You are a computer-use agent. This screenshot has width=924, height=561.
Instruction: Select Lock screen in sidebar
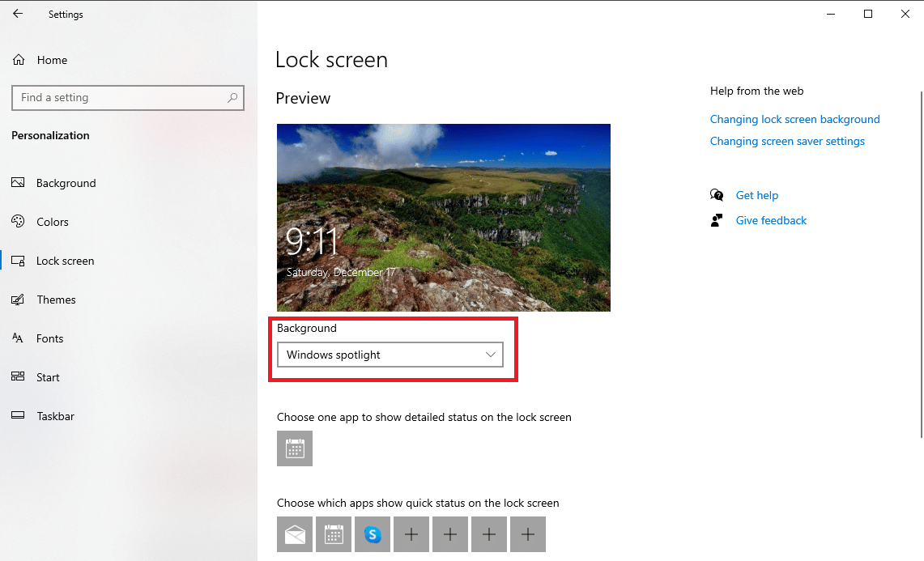(53, 261)
